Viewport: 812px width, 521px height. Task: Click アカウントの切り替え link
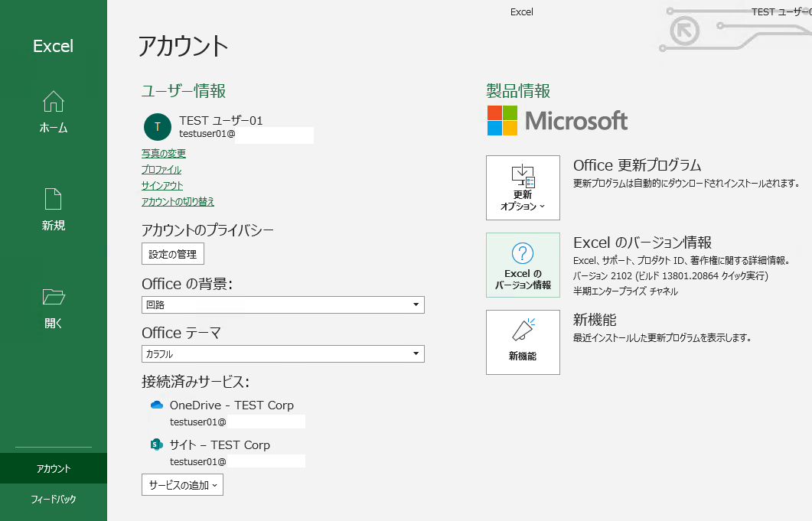(x=178, y=201)
